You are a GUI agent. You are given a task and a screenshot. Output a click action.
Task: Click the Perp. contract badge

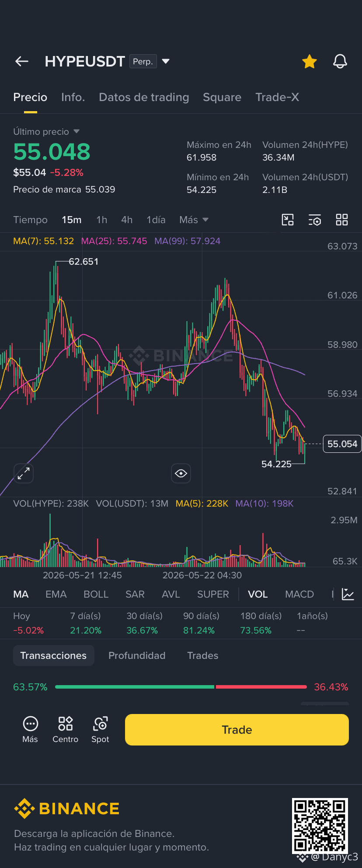coord(143,62)
